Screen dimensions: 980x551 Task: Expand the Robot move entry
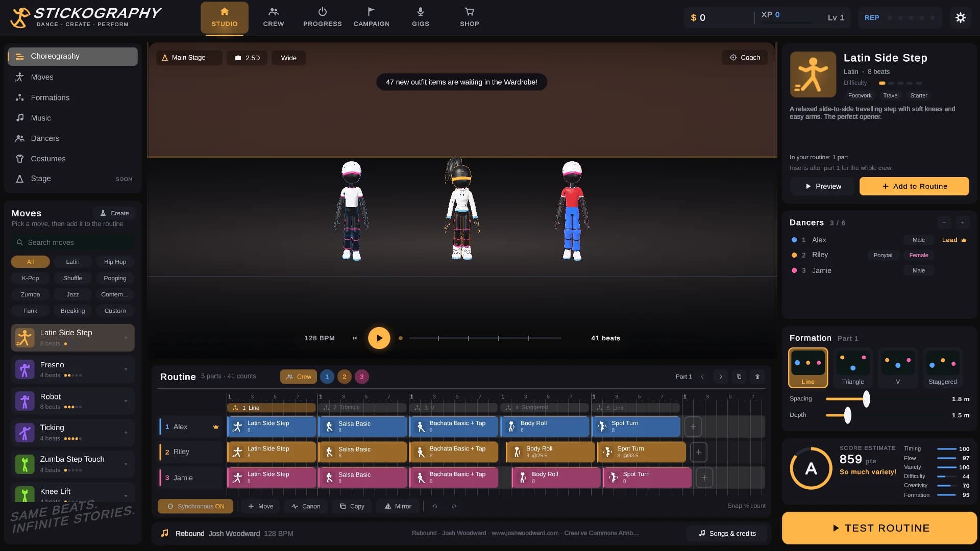(x=126, y=401)
